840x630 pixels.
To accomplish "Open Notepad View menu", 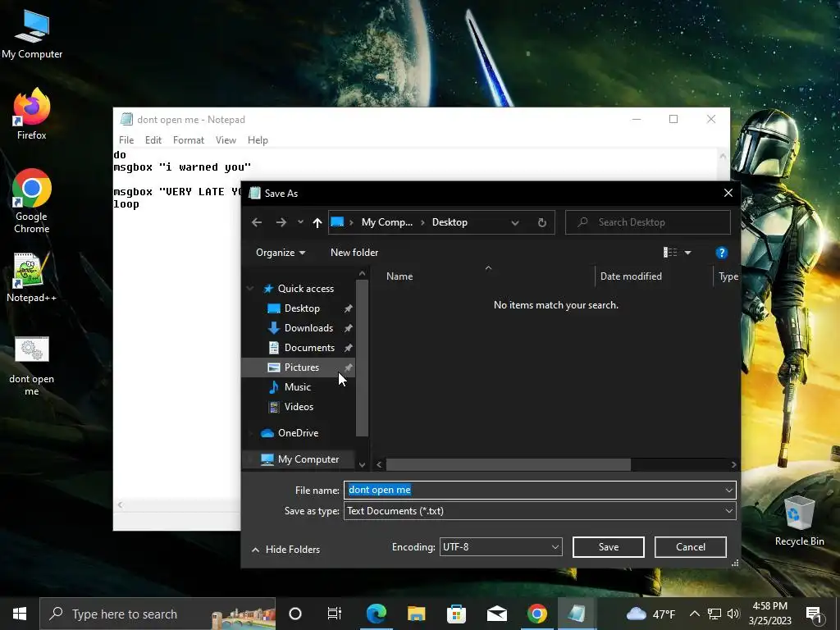I will (226, 139).
